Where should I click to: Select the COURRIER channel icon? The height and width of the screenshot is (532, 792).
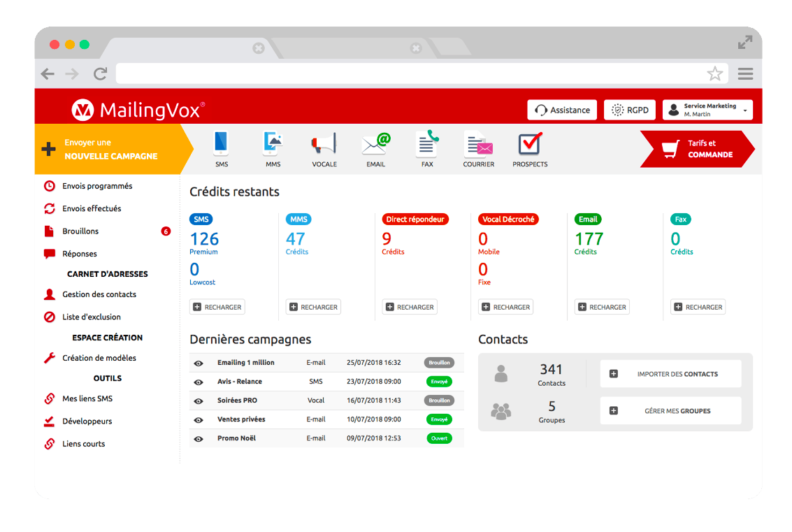[x=478, y=145]
